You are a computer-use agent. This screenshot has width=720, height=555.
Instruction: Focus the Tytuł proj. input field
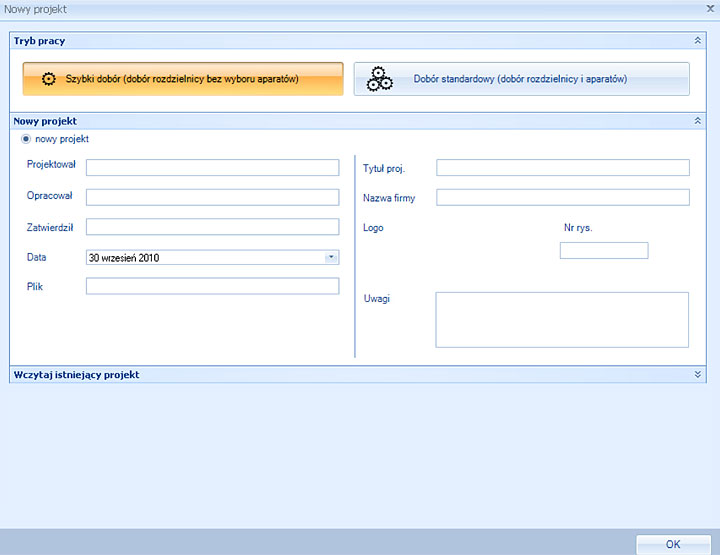pyautogui.click(x=563, y=168)
